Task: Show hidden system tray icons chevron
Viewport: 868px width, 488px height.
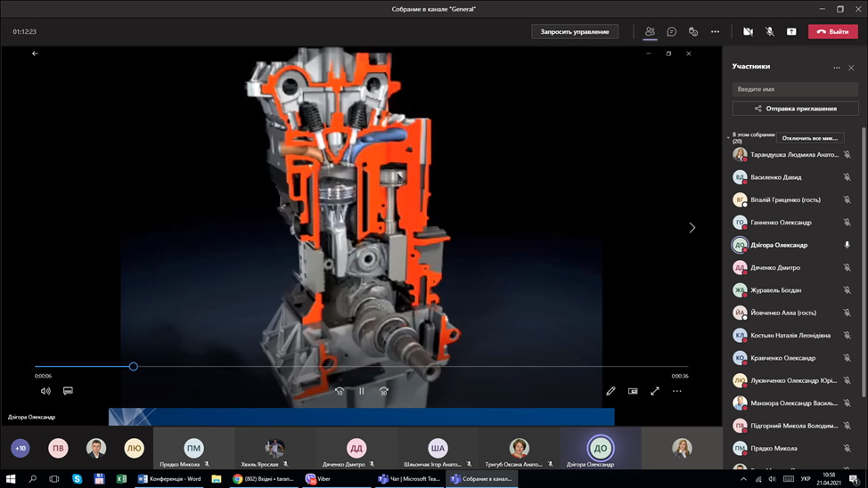Action: point(743,479)
